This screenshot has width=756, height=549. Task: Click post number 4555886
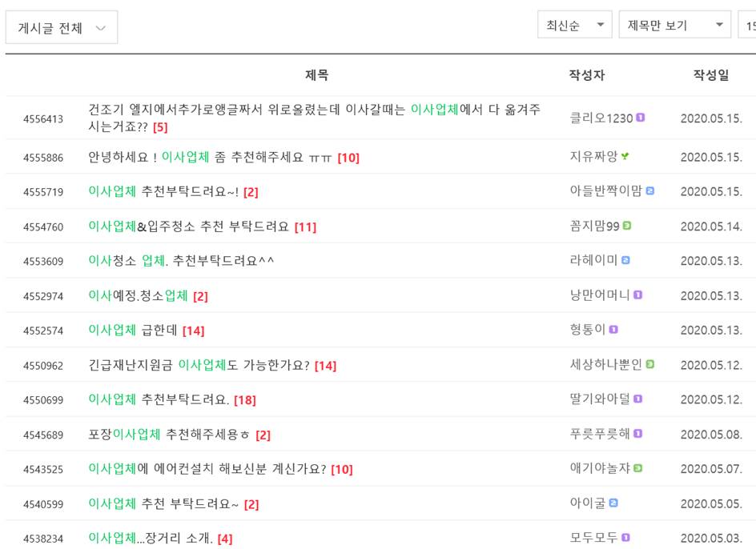click(x=43, y=158)
